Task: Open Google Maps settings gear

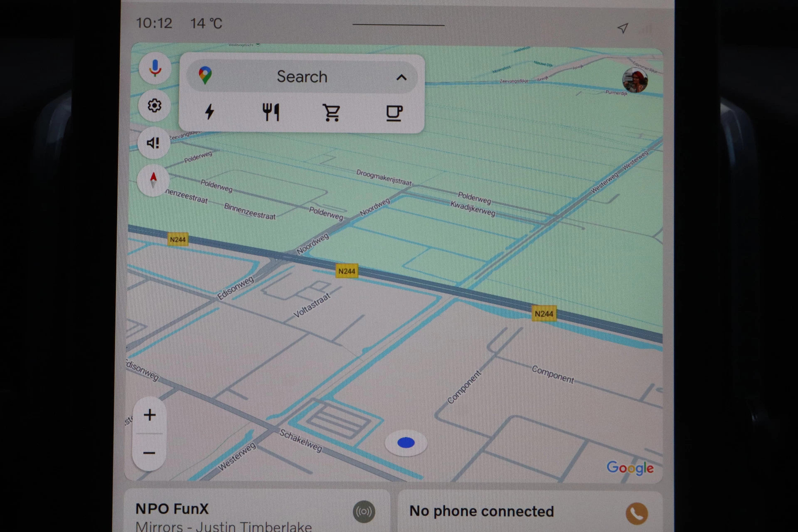Action: [154, 106]
